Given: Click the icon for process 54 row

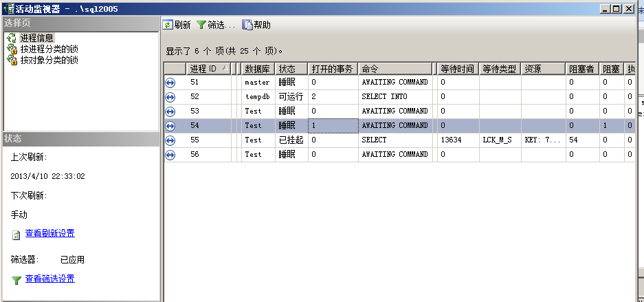Looking at the screenshot, I should tap(170, 126).
